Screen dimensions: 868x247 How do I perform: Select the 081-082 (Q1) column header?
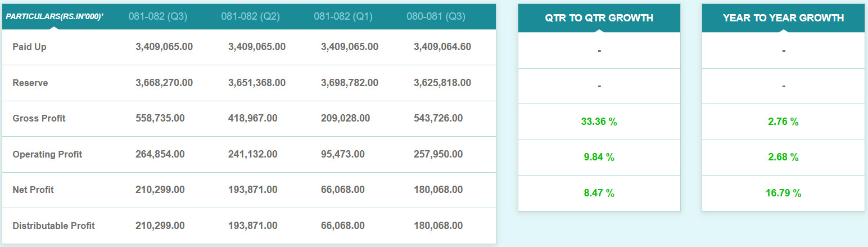[343, 17]
